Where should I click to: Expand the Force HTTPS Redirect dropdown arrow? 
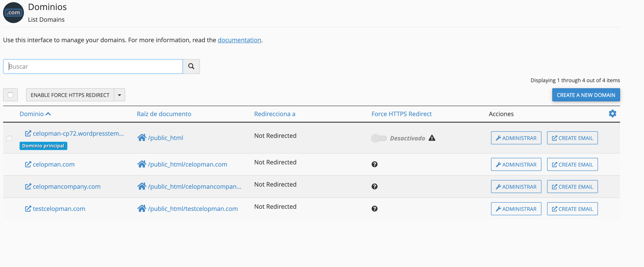tap(120, 95)
